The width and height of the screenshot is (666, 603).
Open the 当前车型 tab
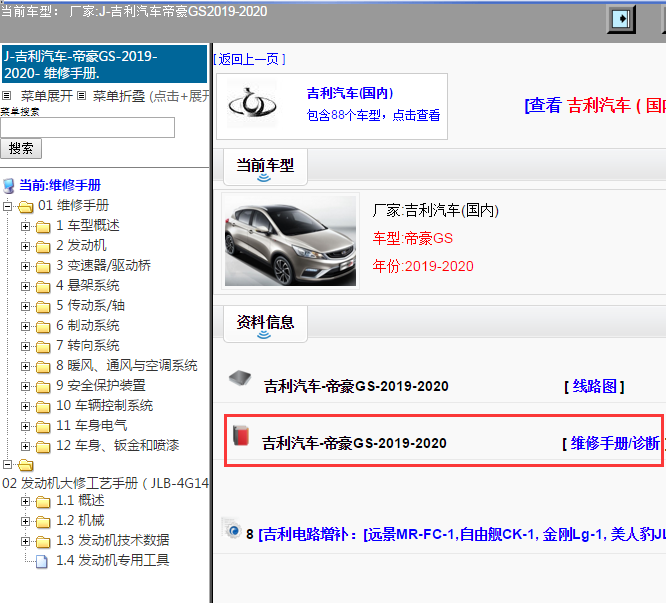(265, 167)
